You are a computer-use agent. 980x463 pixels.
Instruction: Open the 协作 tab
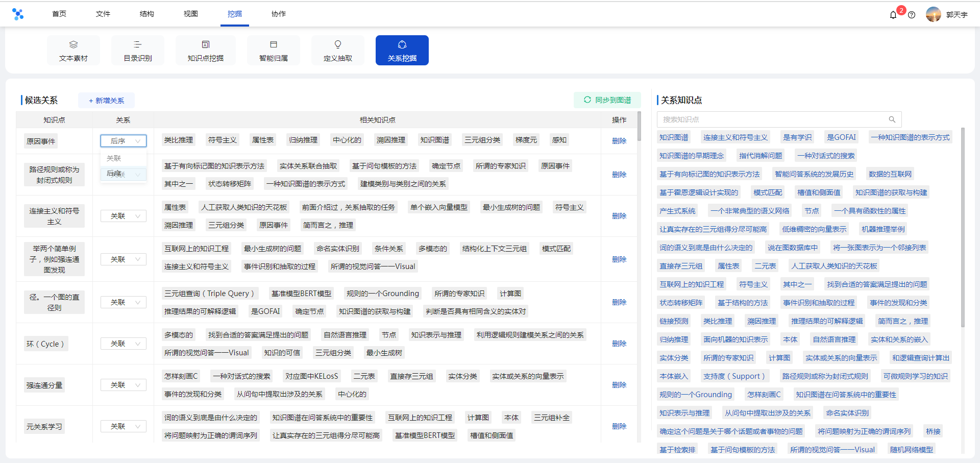tap(279, 14)
